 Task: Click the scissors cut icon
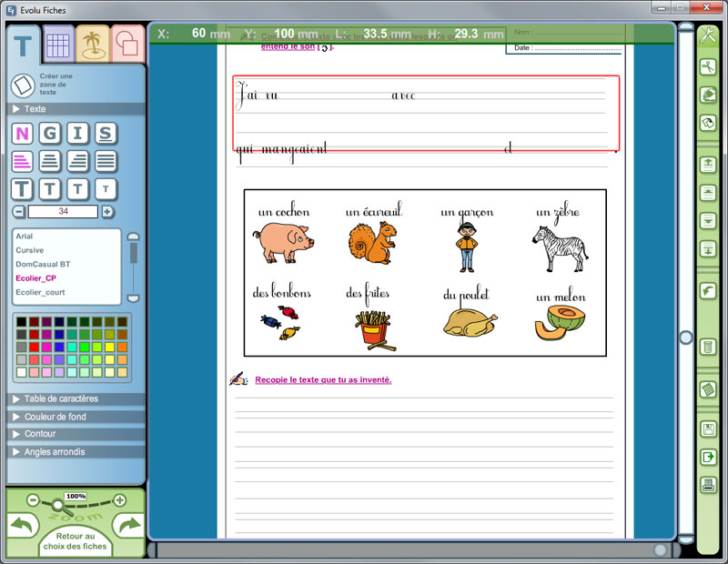[x=708, y=67]
